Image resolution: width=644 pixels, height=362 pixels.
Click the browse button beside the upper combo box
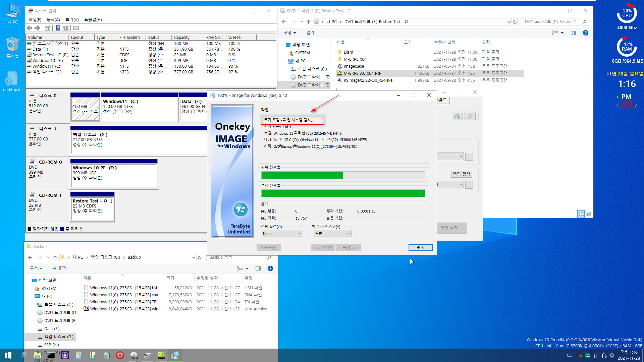tap(469, 157)
